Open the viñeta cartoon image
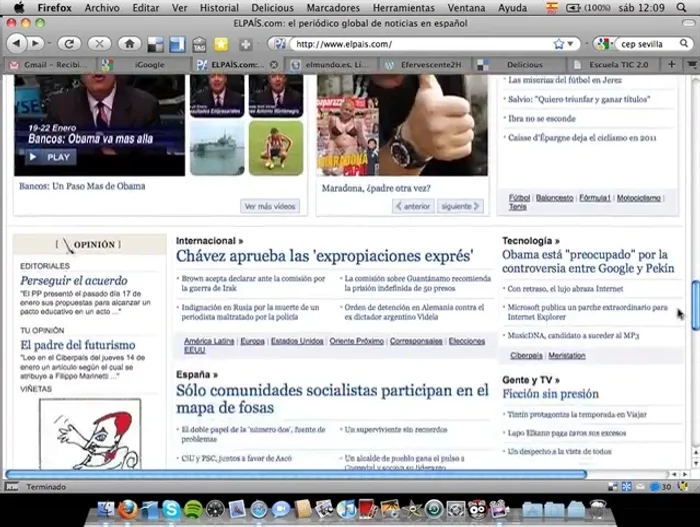700x527 pixels. (90, 433)
